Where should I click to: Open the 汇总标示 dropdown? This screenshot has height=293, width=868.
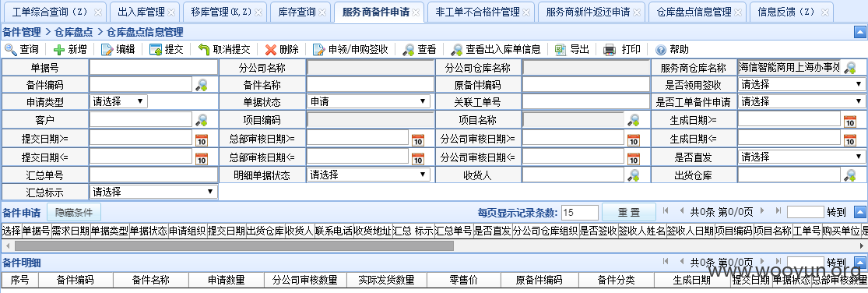click(x=153, y=192)
